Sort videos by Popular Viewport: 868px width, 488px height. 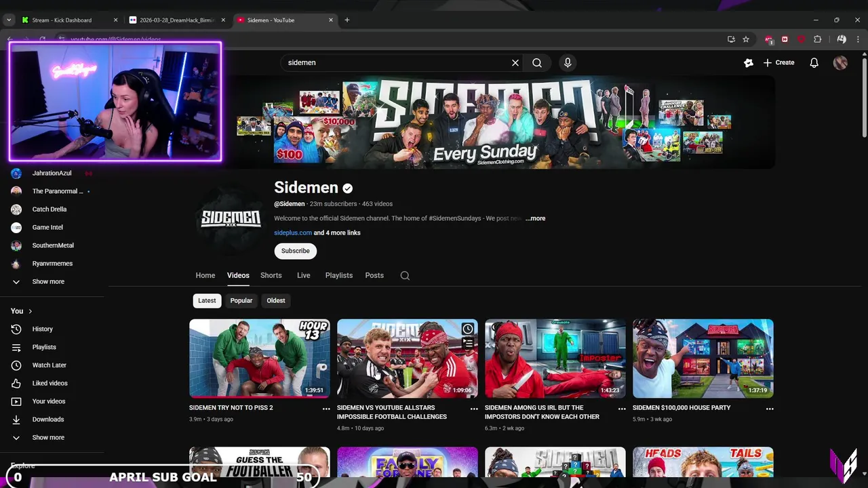click(241, 300)
